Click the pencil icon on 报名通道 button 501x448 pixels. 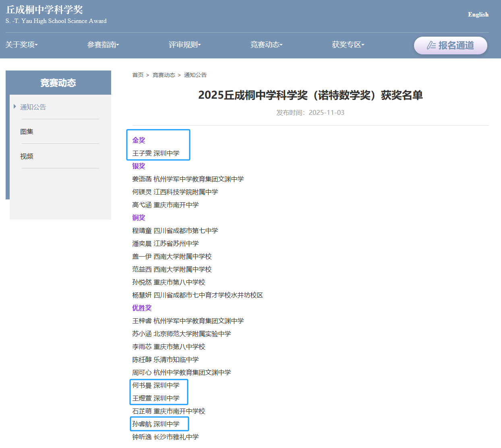point(431,46)
